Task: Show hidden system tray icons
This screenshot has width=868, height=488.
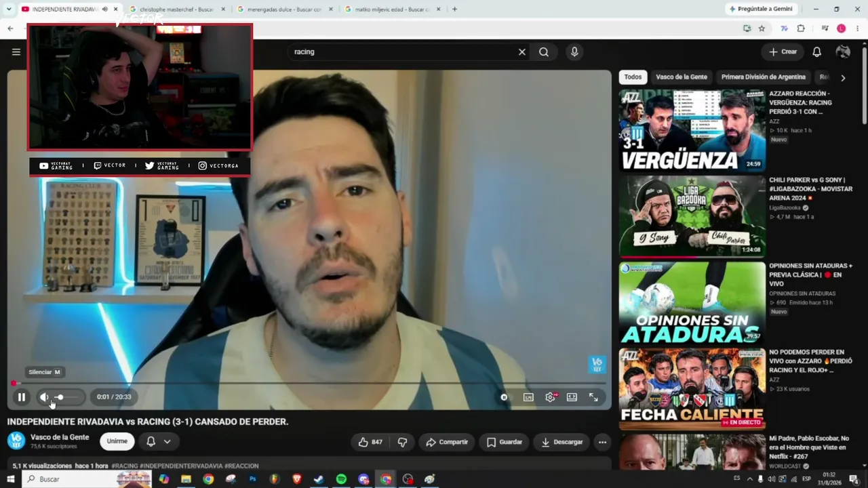Action: click(x=749, y=479)
